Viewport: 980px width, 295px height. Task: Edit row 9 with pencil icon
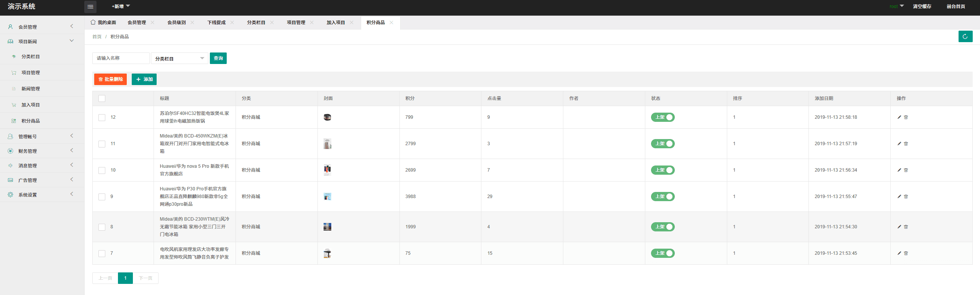[899, 197]
